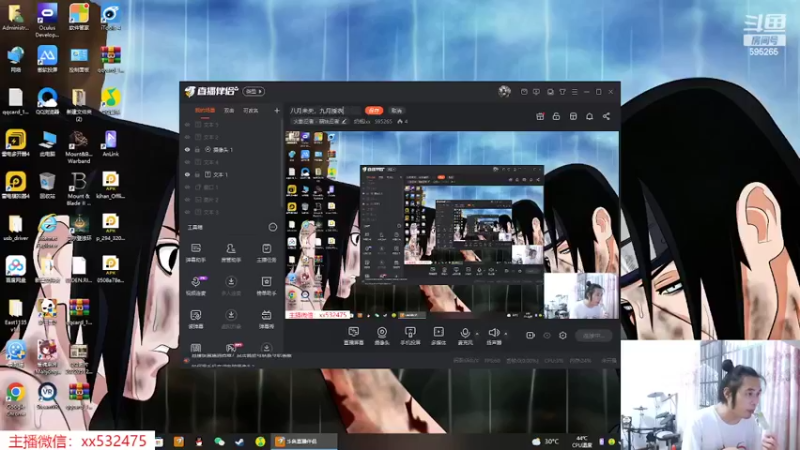800x450 pixels.
Task: Expand the microphone options arrow
Action: pos(478,334)
